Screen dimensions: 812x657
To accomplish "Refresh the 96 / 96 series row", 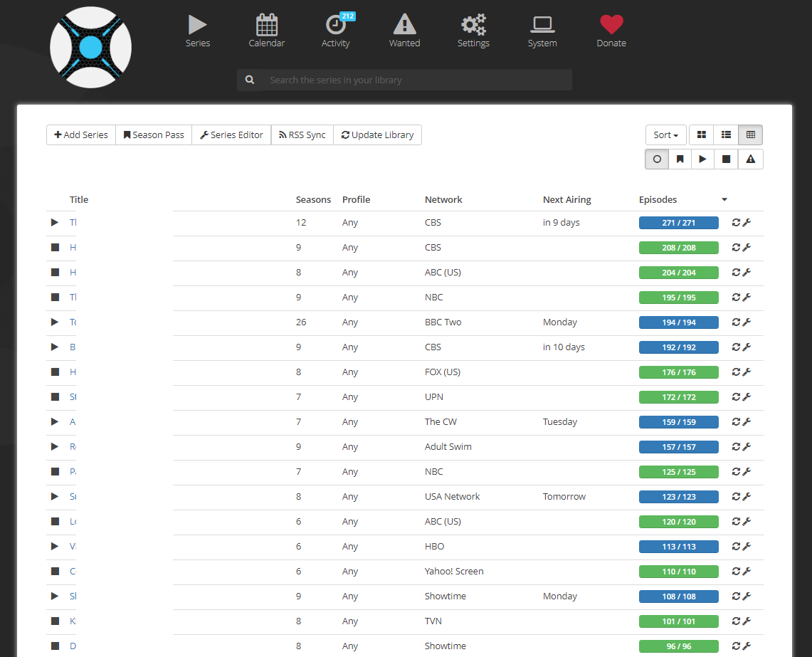I will pos(736,646).
